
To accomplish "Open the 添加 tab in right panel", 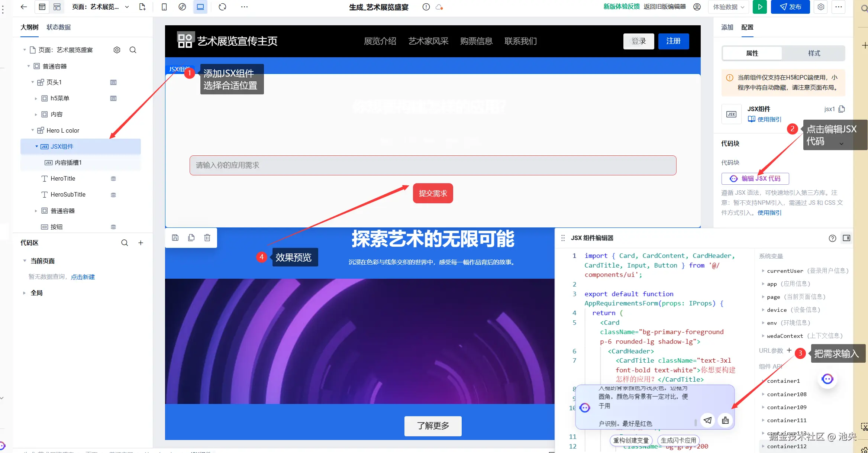I will tap(727, 27).
